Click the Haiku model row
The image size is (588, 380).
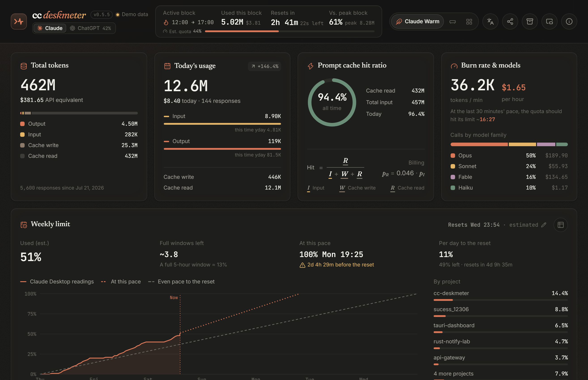click(509, 188)
